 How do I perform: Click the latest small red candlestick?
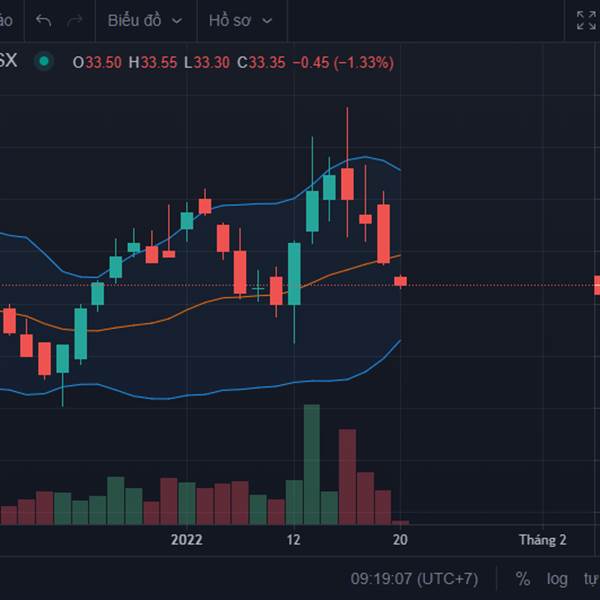tap(401, 281)
